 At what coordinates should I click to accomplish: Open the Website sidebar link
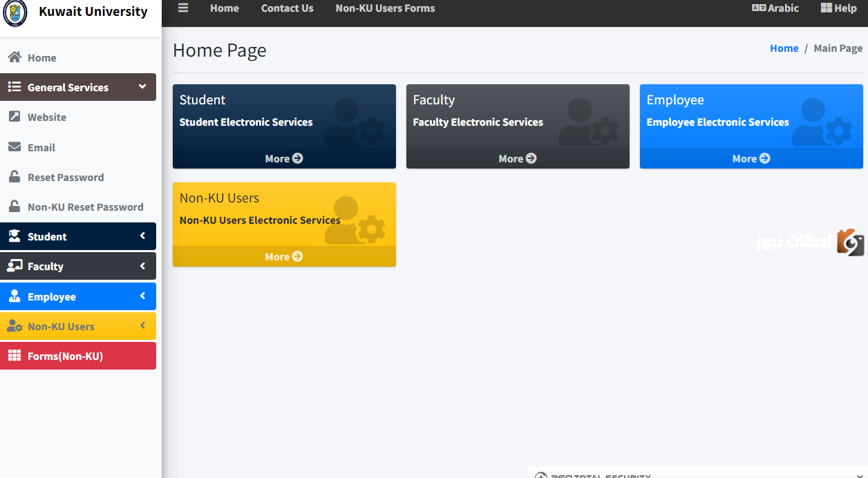click(x=78, y=117)
